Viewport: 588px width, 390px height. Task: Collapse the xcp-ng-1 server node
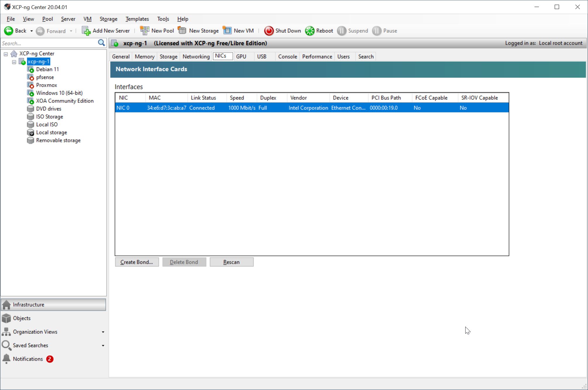click(x=14, y=62)
